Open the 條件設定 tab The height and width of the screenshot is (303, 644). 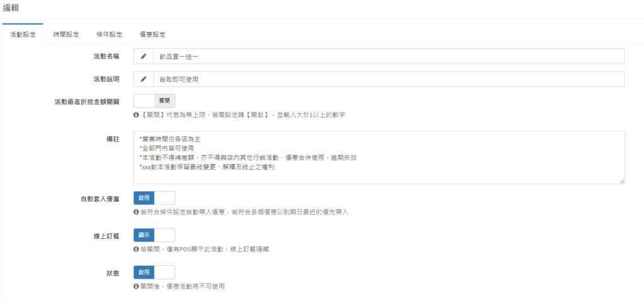(109, 35)
